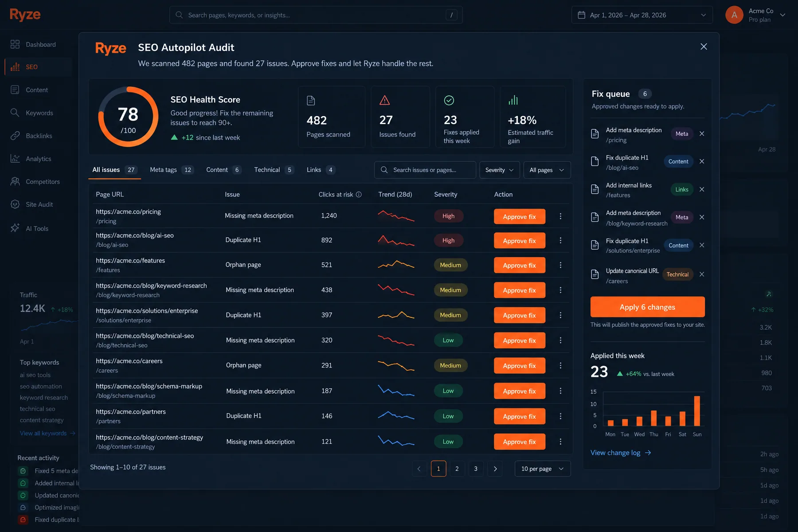Remove /pricing meta description from fix queue
798x532 pixels.
coord(702,133)
